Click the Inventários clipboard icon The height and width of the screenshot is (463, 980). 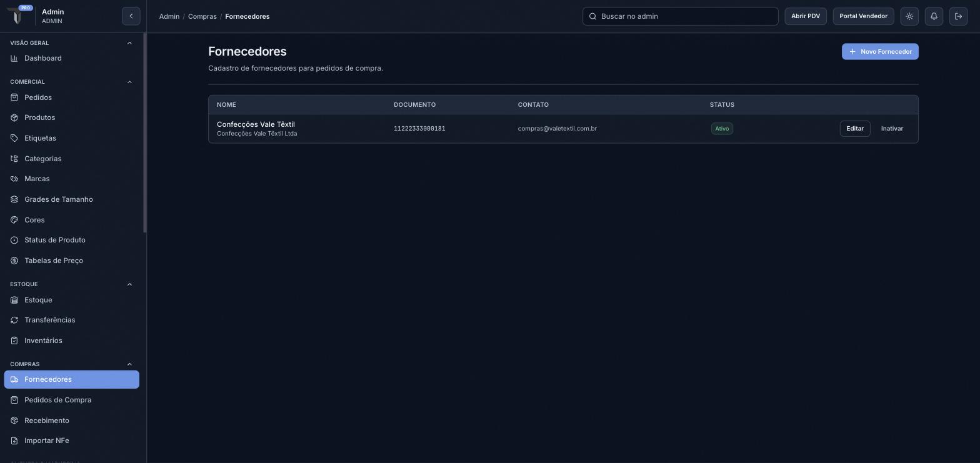[x=14, y=341]
